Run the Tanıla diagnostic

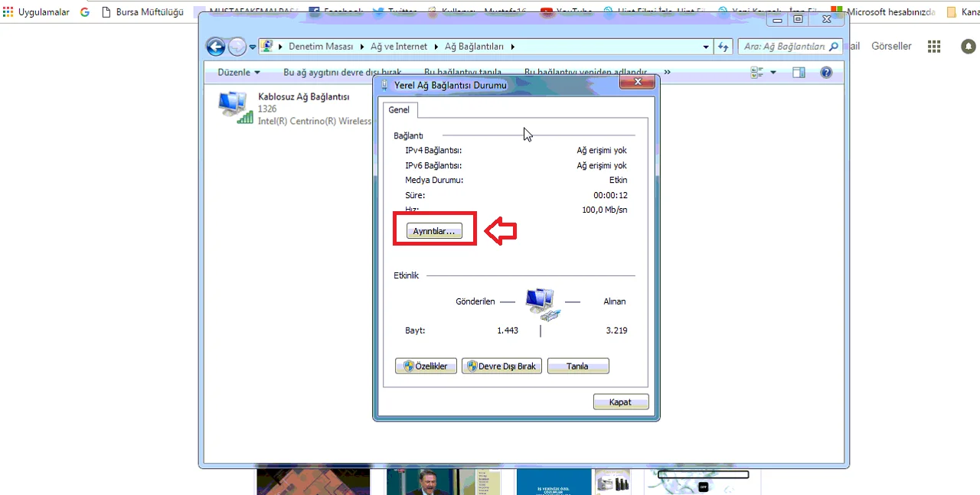577,366
